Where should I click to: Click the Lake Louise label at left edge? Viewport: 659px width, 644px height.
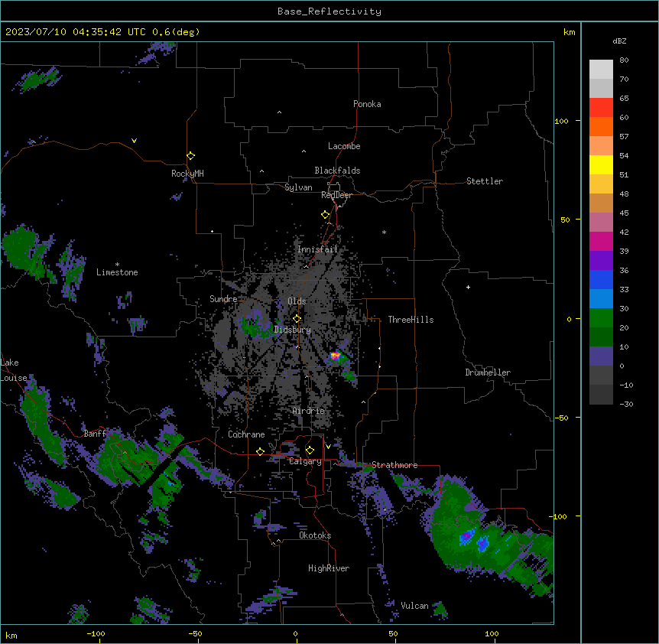pyautogui.click(x=13, y=370)
